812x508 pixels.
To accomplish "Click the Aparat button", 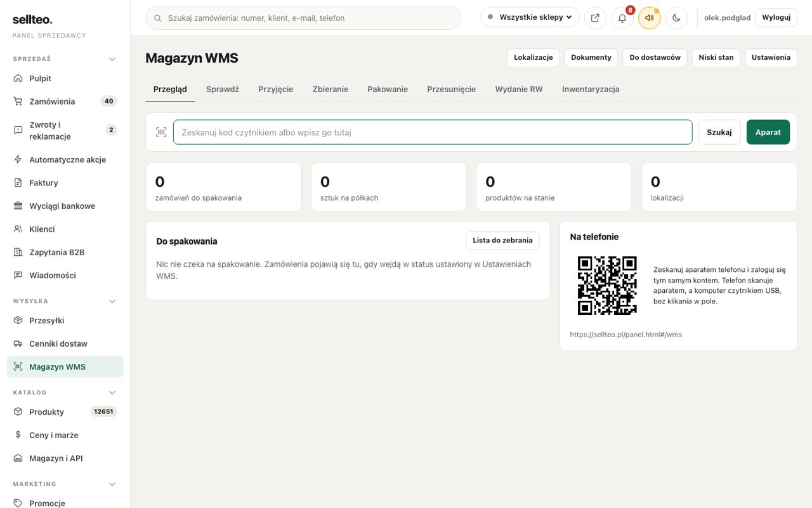I will [x=768, y=132].
